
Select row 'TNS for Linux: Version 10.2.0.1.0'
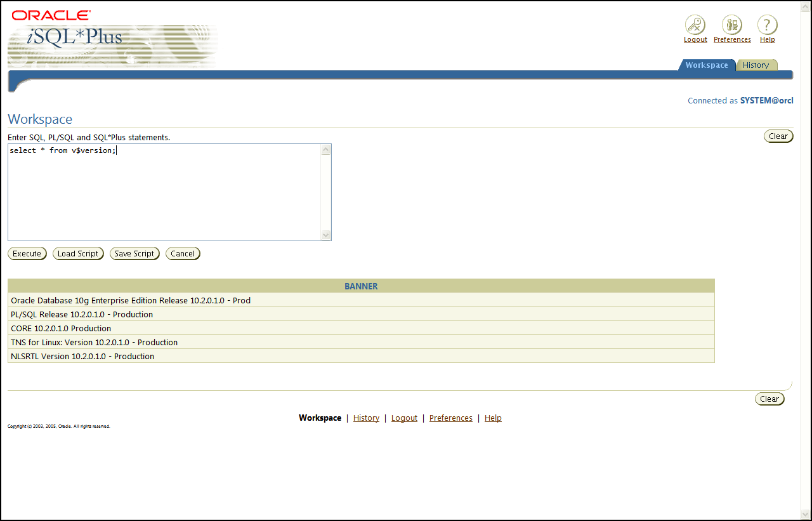[361, 342]
